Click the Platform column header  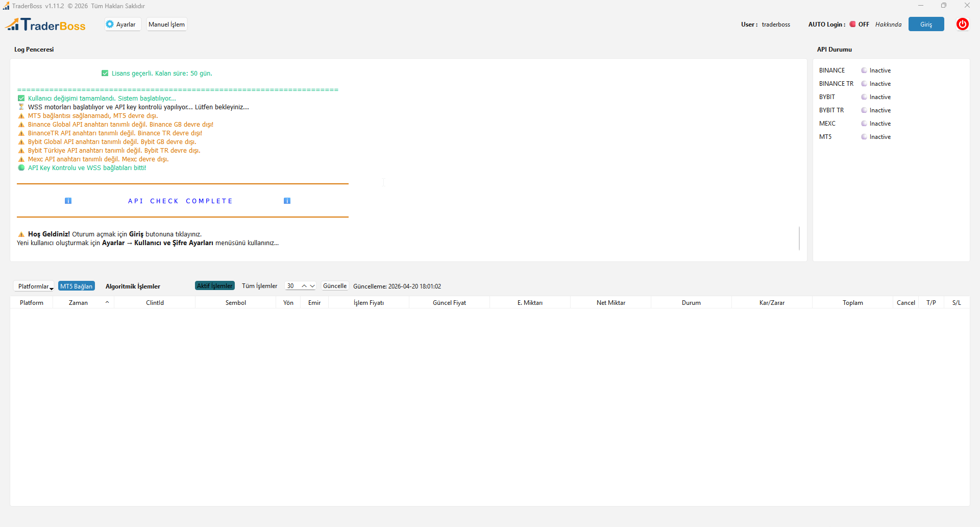pyautogui.click(x=32, y=303)
